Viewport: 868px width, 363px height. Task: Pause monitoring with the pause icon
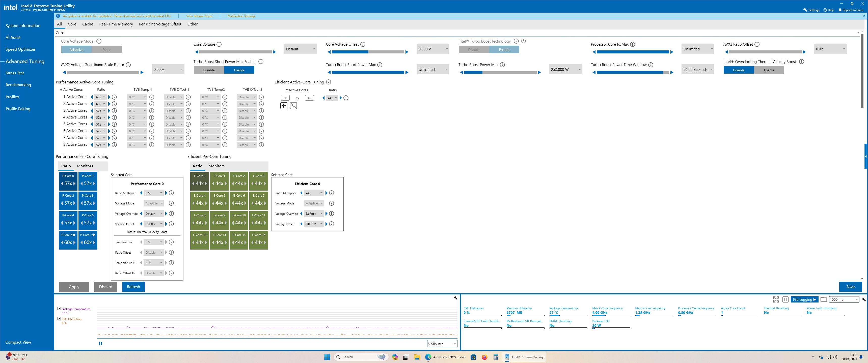point(785,299)
